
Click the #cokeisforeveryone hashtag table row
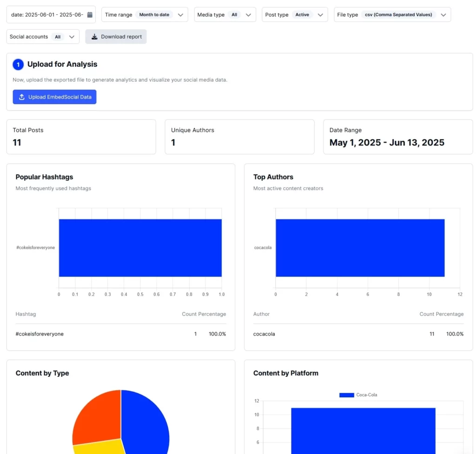pos(121,334)
